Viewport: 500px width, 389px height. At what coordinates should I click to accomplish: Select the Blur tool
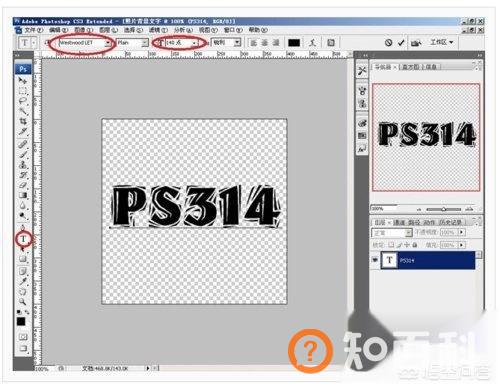(x=23, y=205)
